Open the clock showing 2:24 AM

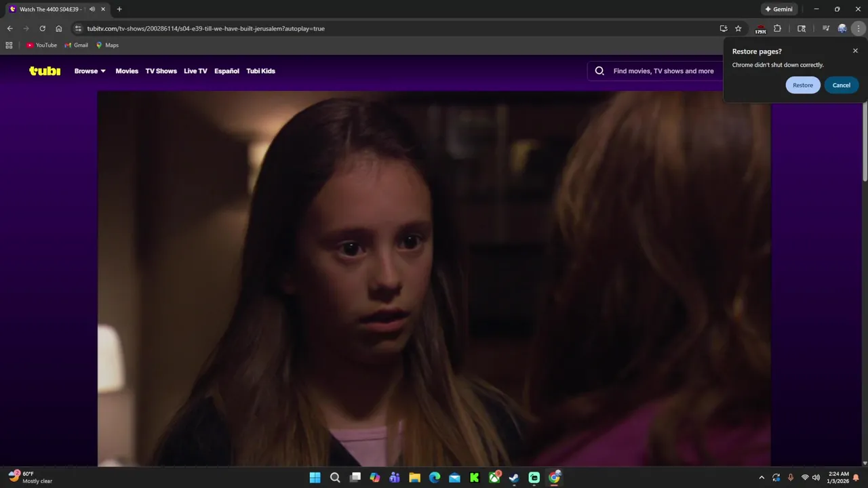(839, 478)
